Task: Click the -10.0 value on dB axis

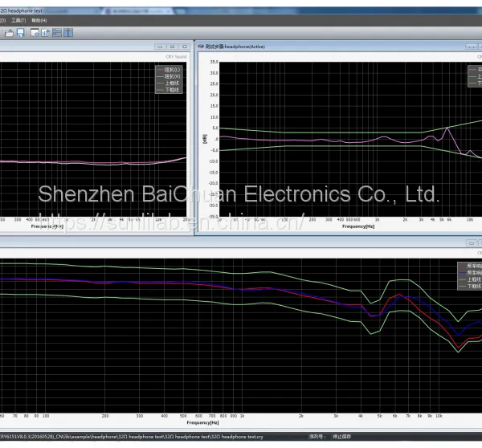Action: point(214,161)
